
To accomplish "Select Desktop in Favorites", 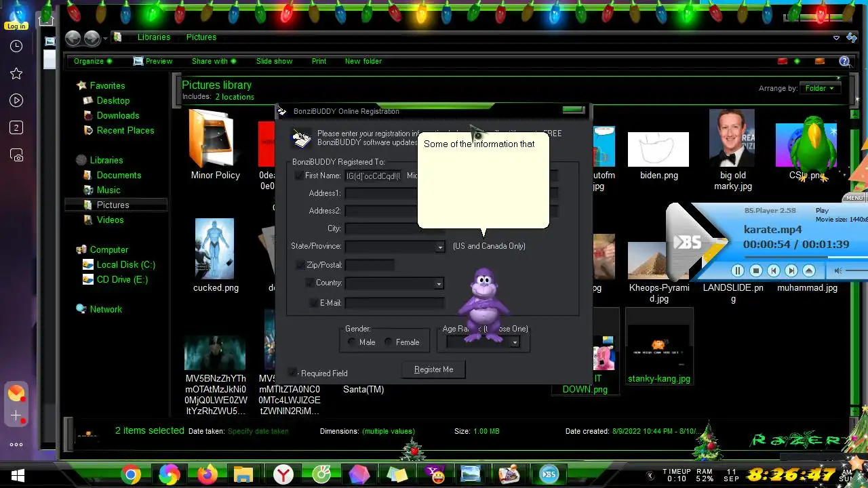I will (113, 100).
